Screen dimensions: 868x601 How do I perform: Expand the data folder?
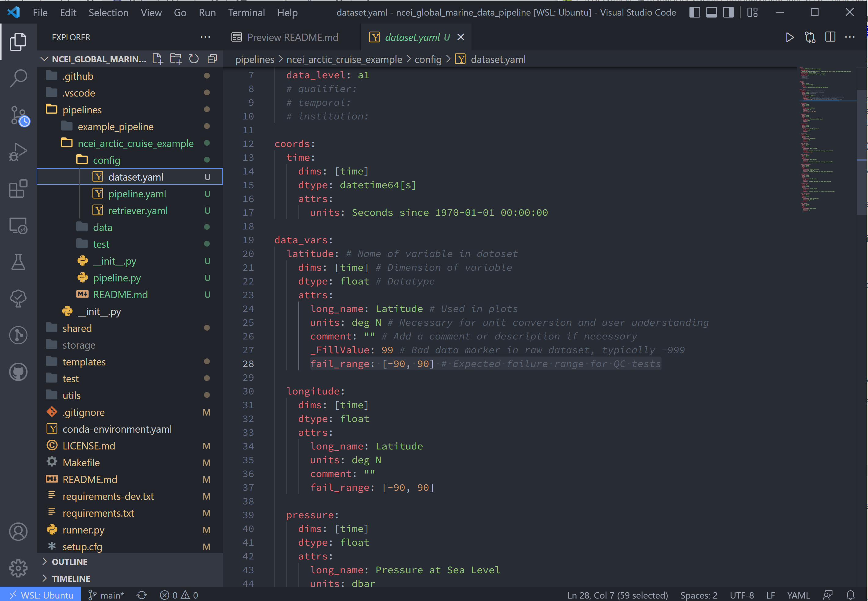point(130,227)
